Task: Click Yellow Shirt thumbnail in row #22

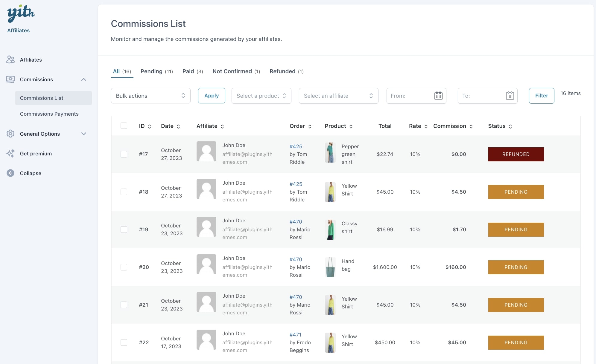Action: [x=330, y=342]
